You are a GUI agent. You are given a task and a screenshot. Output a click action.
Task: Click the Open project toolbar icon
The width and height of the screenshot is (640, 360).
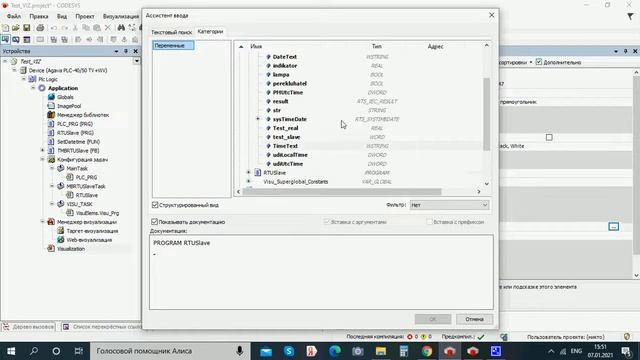click(x=16, y=28)
